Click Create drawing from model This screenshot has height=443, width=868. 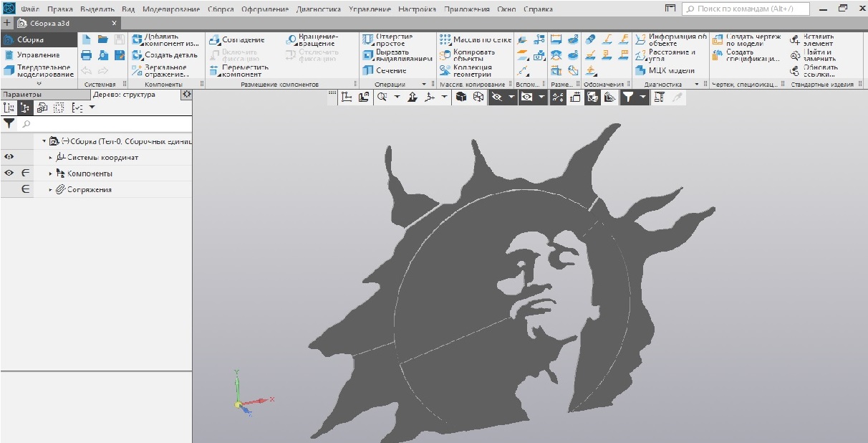pos(746,39)
